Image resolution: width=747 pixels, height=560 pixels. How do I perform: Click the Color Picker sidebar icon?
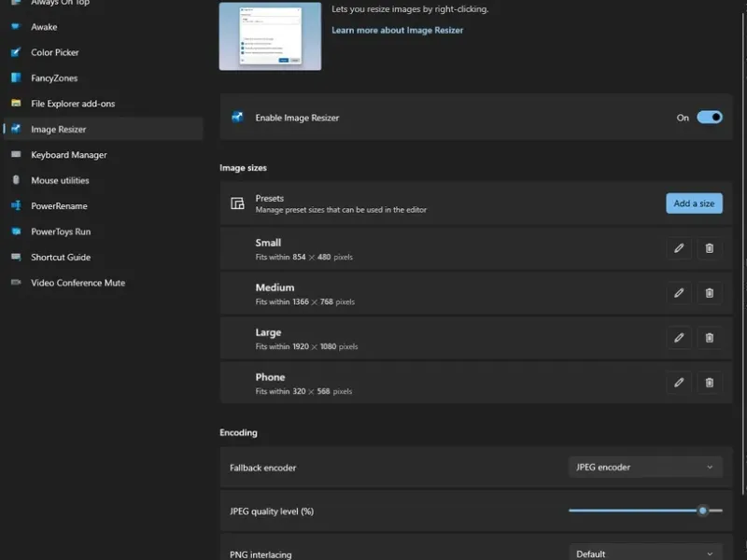(x=16, y=52)
